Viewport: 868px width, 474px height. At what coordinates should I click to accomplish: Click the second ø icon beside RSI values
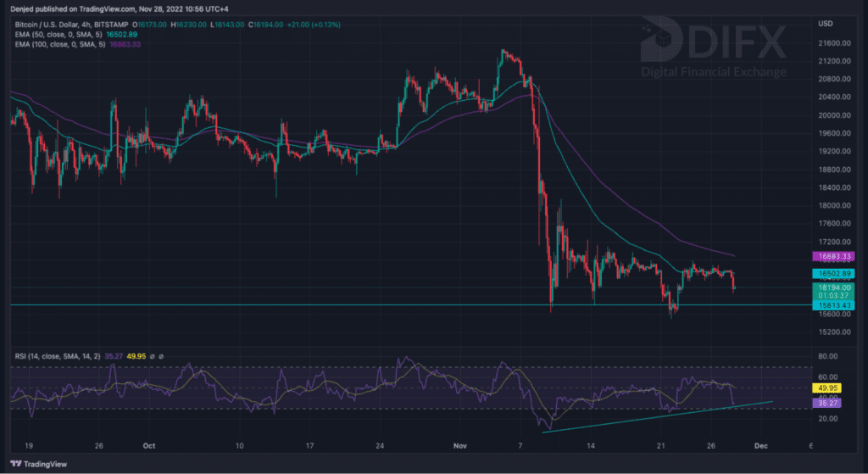click(x=161, y=356)
